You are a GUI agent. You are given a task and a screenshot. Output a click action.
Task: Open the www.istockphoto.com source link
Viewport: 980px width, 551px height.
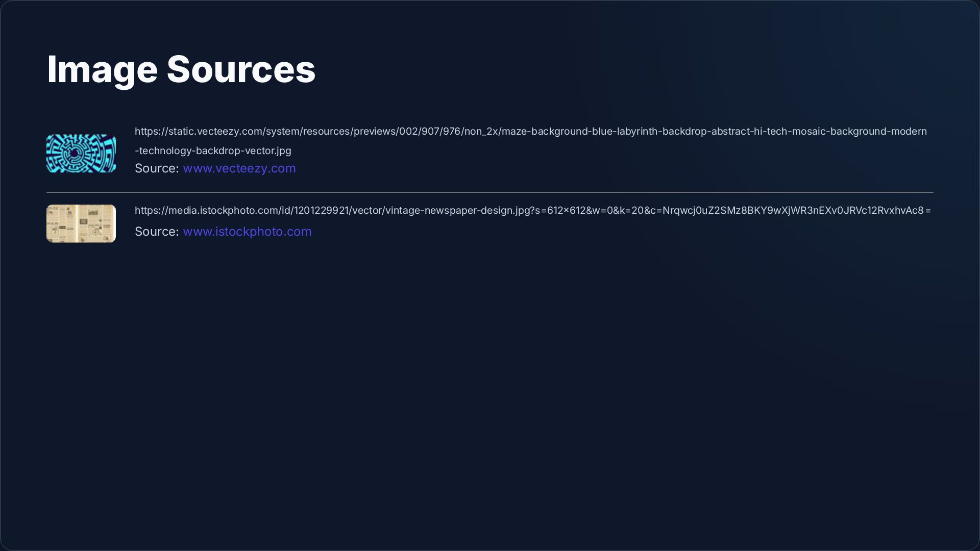pyautogui.click(x=247, y=232)
